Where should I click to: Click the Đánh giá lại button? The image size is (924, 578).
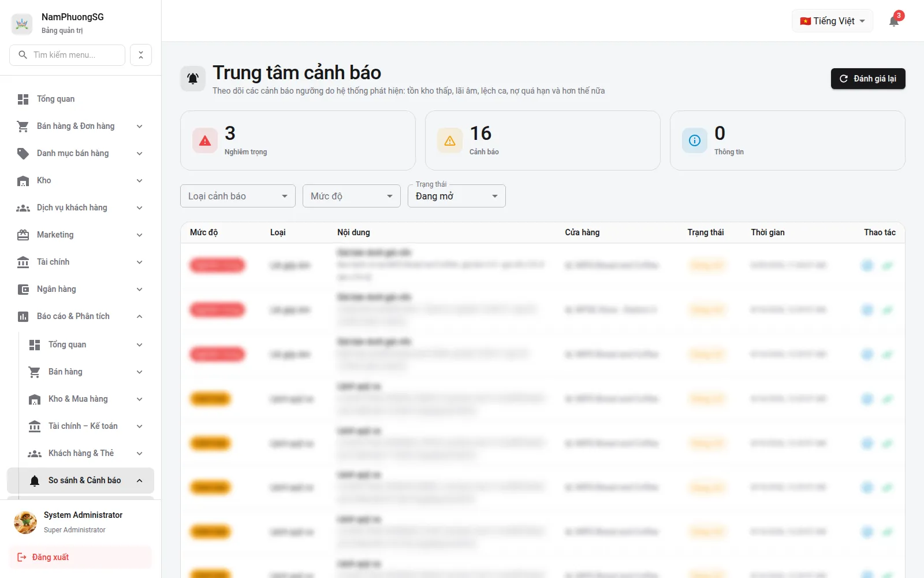868,79
